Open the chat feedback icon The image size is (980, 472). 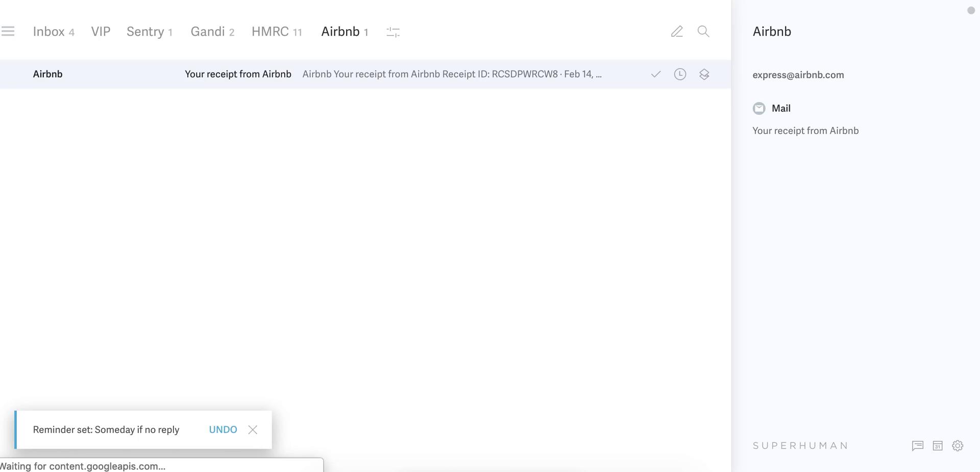pos(918,446)
